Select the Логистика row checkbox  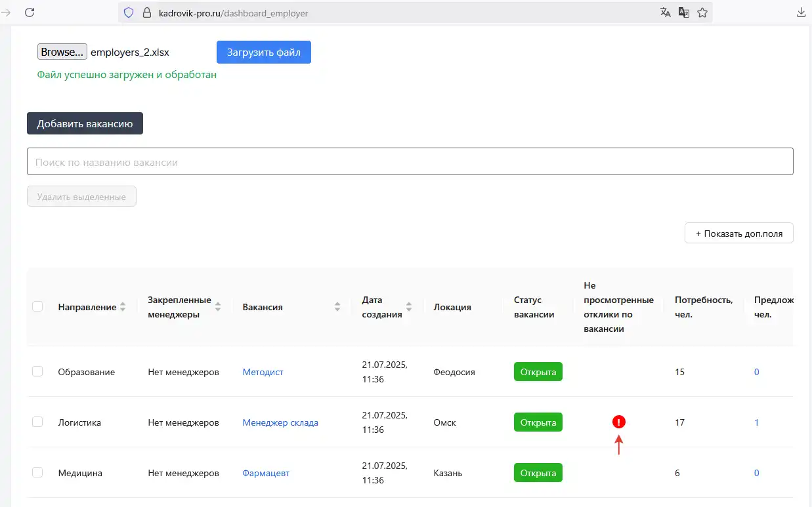(37, 422)
